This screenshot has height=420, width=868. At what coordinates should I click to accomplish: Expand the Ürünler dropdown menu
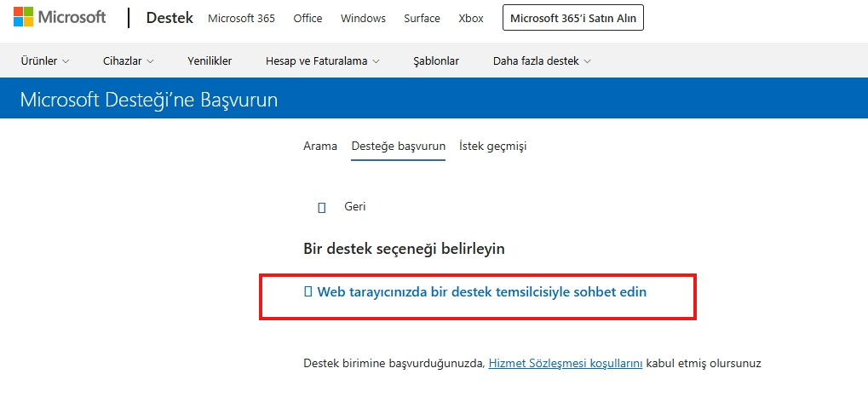click(x=45, y=60)
